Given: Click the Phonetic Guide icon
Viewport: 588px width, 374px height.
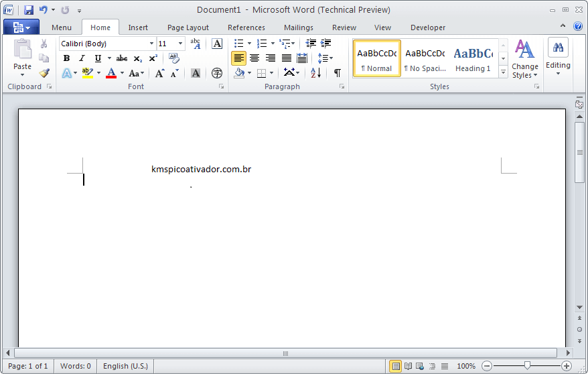Looking at the screenshot, I should [196, 44].
